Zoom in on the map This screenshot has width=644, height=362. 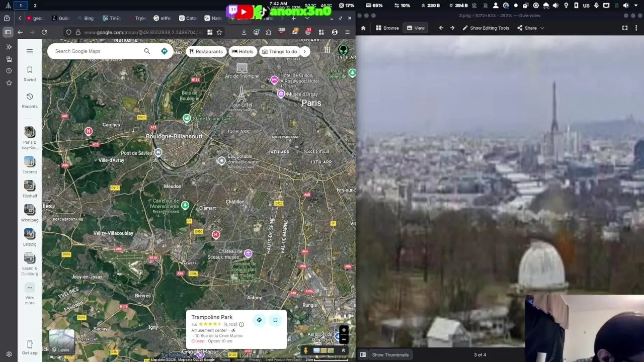tap(344, 331)
